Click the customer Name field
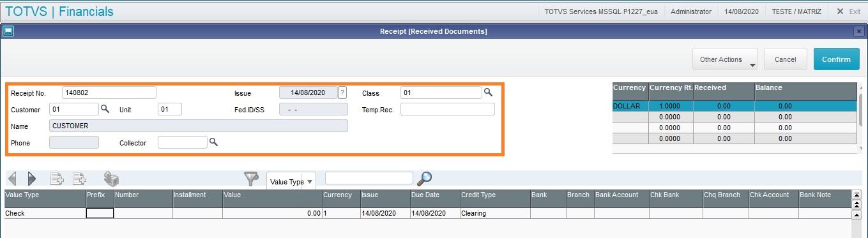This screenshot has height=238, width=868. (199, 126)
